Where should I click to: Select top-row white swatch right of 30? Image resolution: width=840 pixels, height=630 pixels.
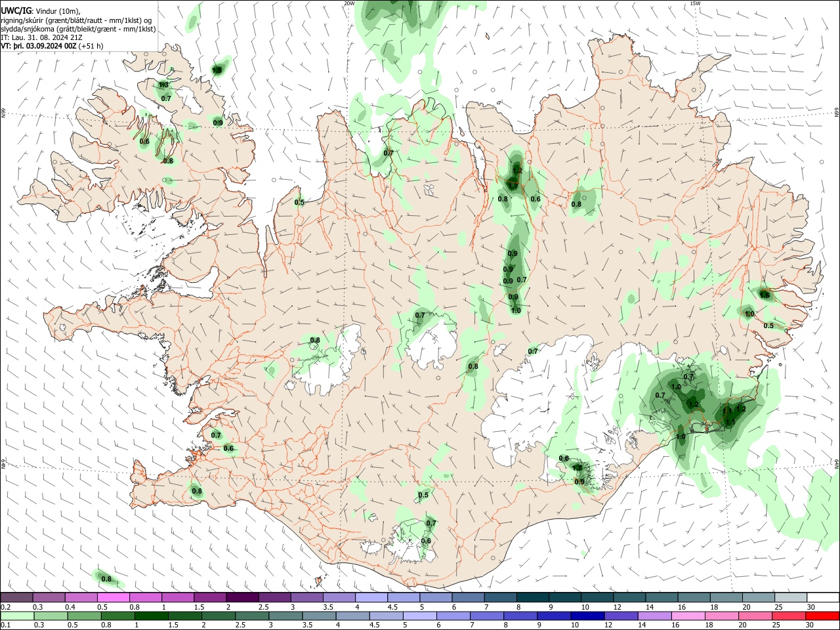click(823, 597)
